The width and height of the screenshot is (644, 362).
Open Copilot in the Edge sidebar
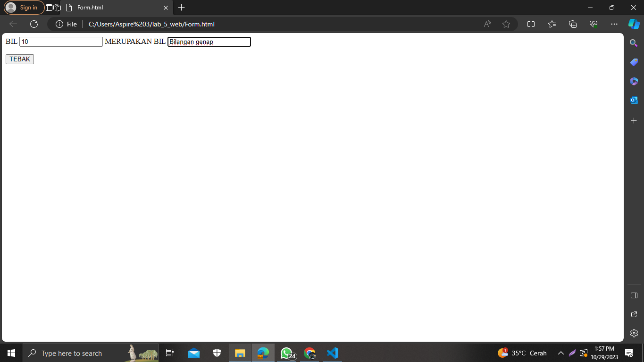coord(634,24)
